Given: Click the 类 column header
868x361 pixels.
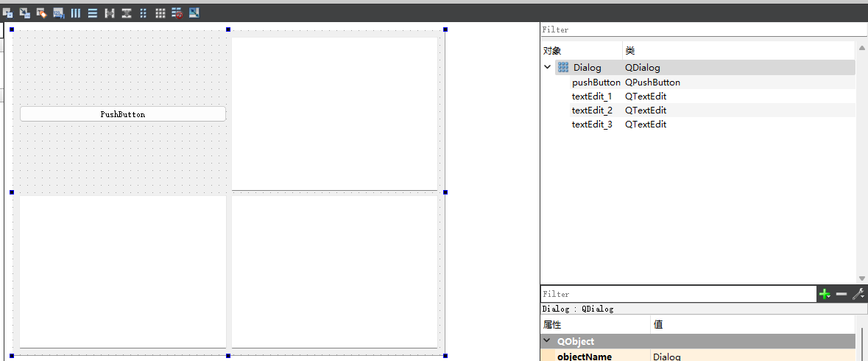Looking at the screenshot, I should 739,51.
